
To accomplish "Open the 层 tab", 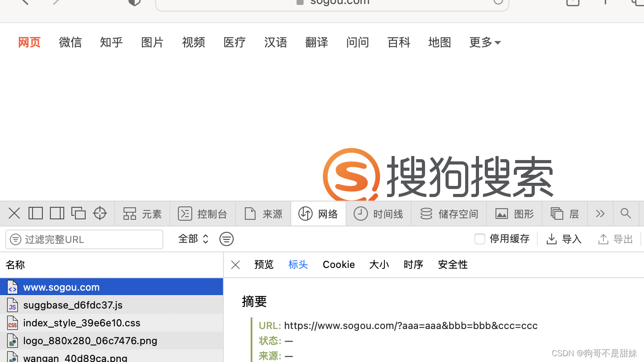I will pyautogui.click(x=565, y=214).
